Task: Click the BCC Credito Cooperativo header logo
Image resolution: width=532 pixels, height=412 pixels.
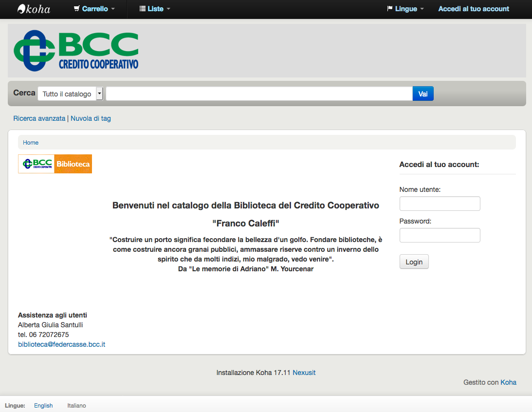Action: click(x=76, y=51)
